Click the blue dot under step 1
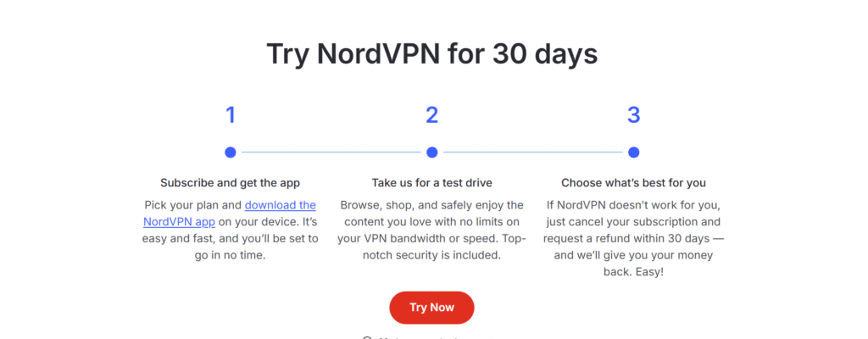 231,153
